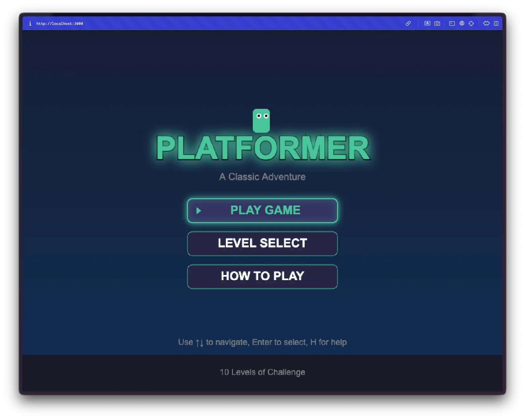
Task: Click the A Classic Adventure subtitle
Action: coord(262,177)
